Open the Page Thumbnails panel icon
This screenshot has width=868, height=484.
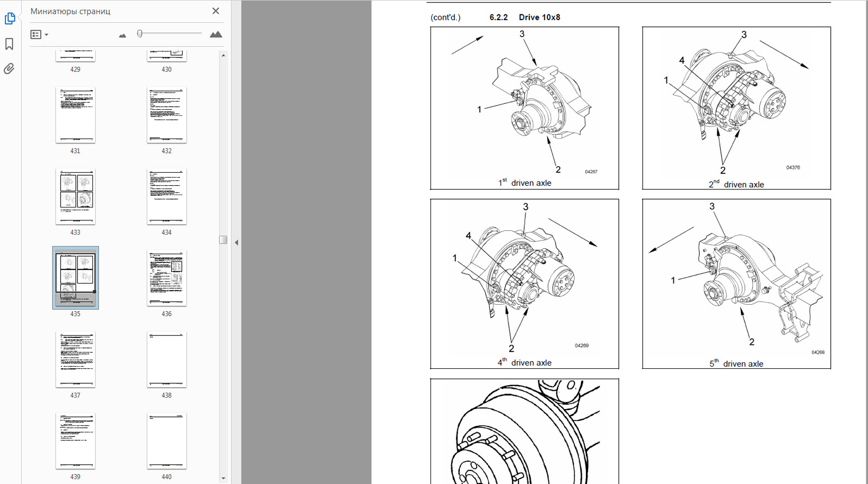tap(9, 19)
